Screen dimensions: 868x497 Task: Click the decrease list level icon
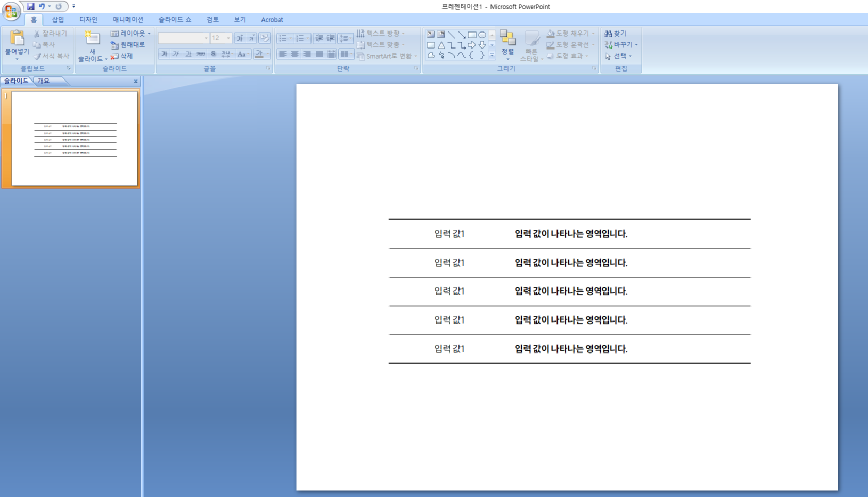click(x=319, y=38)
